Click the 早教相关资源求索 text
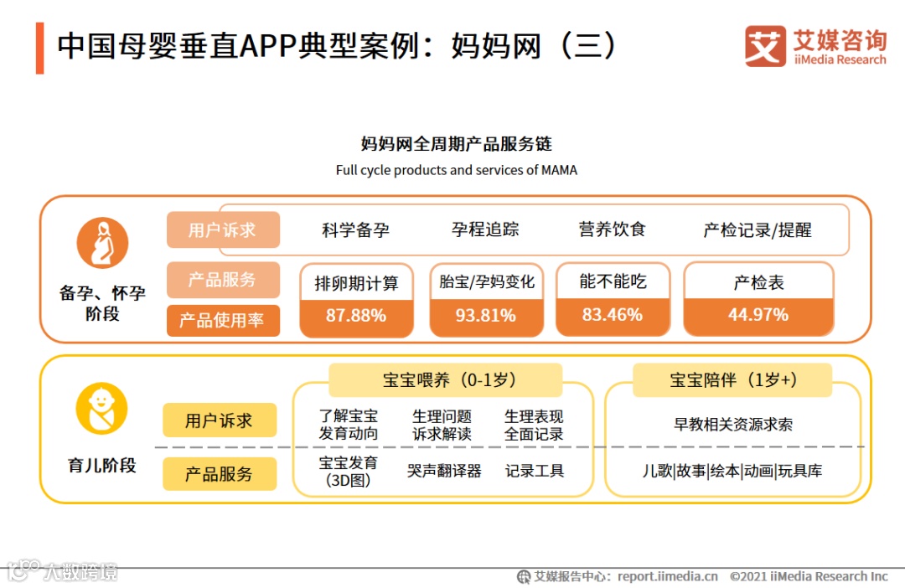The image size is (905, 588). pyautogui.click(x=733, y=424)
